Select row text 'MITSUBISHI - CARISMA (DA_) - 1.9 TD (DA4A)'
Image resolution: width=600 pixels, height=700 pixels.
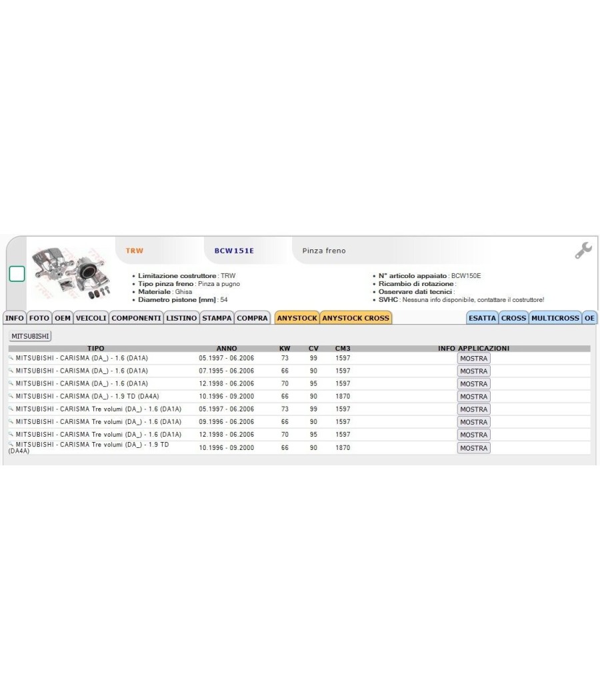pos(87,397)
